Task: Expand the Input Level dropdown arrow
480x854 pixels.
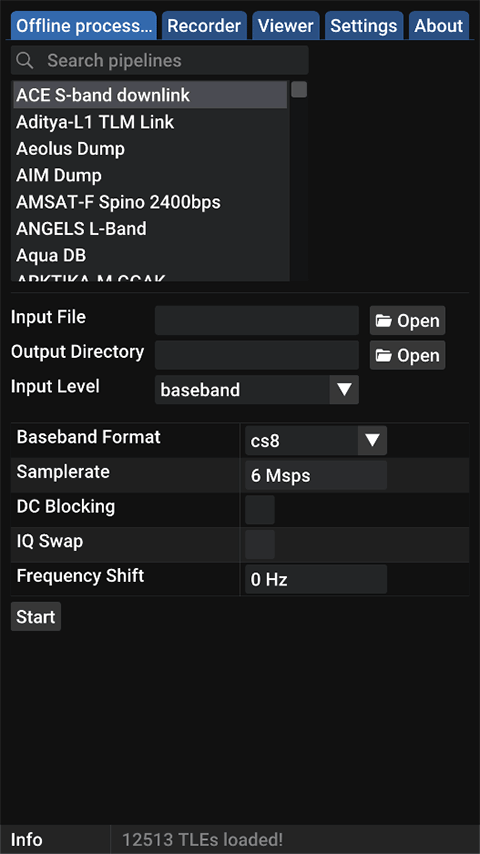Action: [x=344, y=390]
